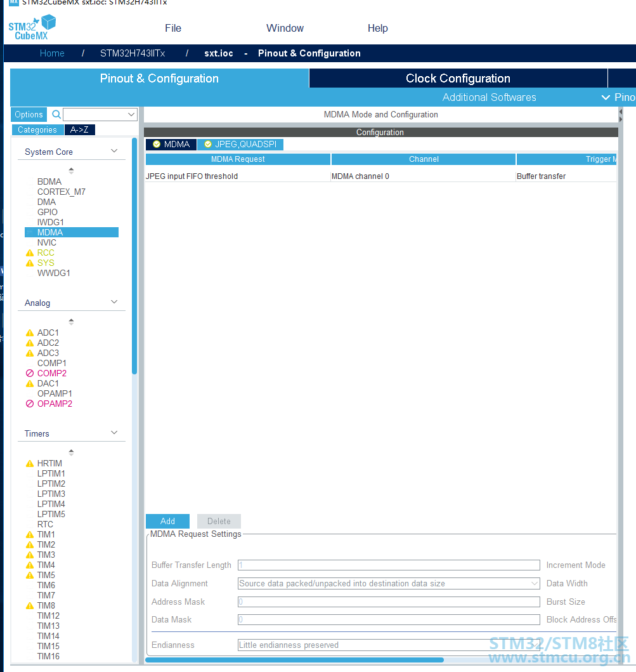This screenshot has width=636, height=672.
Task: Collapse the System Core category
Action: click(x=114, y=151)
